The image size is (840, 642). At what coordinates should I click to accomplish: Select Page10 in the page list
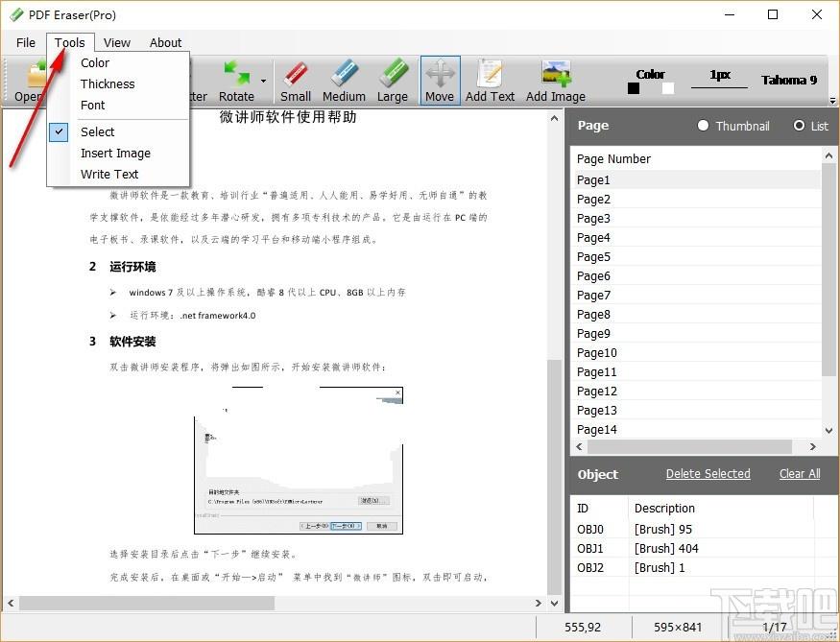(x=696, y=353)
